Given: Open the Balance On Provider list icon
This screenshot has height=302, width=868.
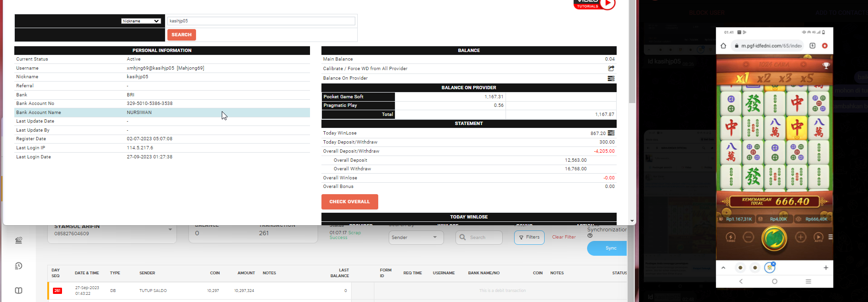Looking at the screenshot, I should tap(611, 78).
